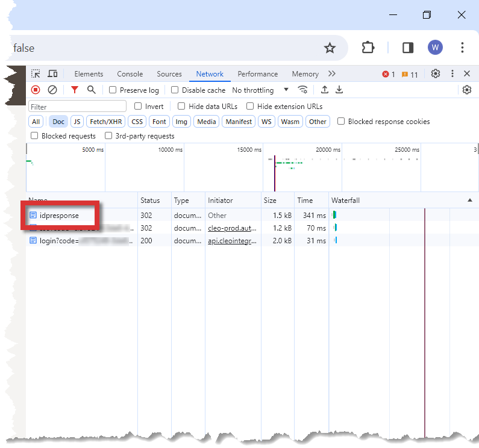Open the No throttling dropdown
The width and height of the screenshot is (479, 448).
click(x=260, y=90)
